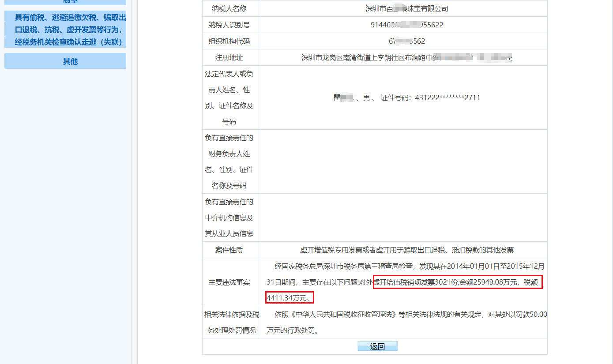Select taxpayer ID ending 955622
Viewport: 613px width, 364px height.
pyautogui.click(x=407, y=25)
